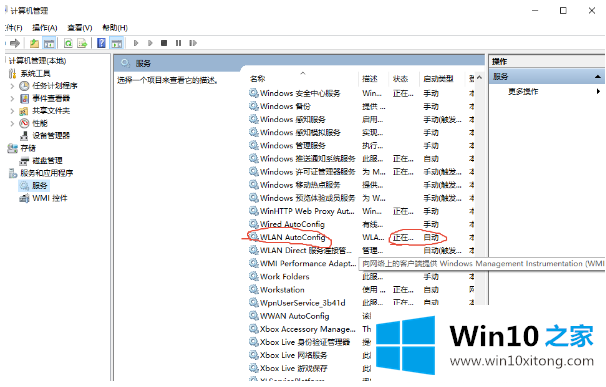This screenshot has height=387, width=606.
Task: Select 性能 icon in tree
Action: tap(24, 123)
